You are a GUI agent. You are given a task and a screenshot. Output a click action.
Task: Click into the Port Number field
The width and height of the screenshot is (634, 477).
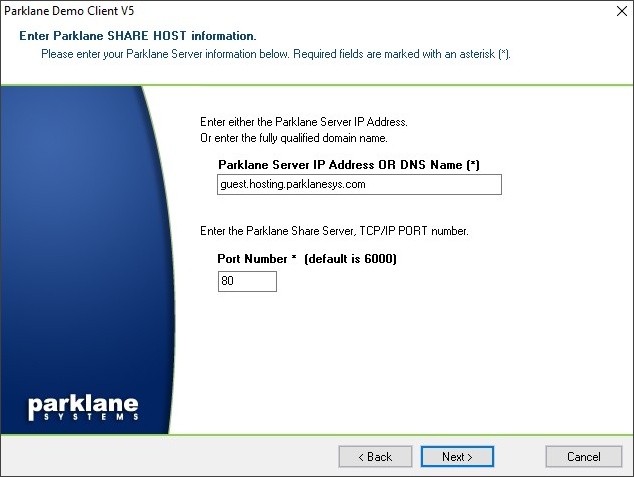pos(246,282)
